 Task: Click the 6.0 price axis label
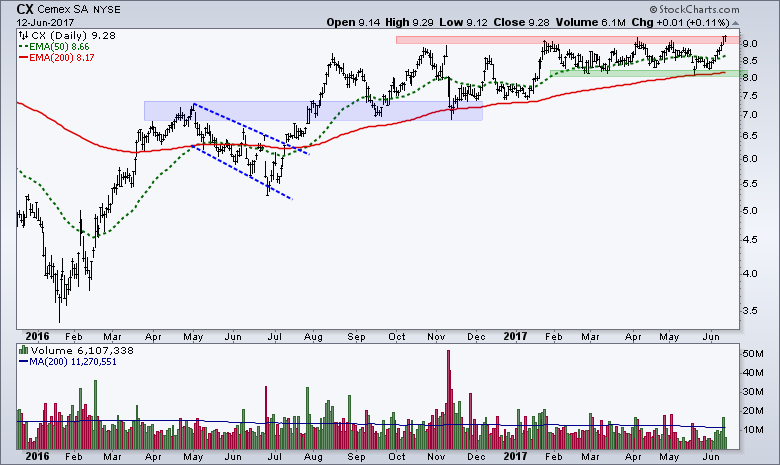(x=750, y=159)
